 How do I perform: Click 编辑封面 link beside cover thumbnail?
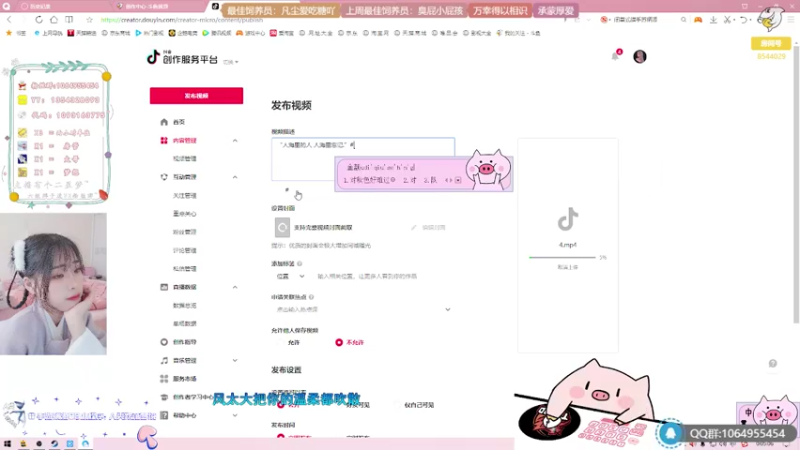(434, 228)
